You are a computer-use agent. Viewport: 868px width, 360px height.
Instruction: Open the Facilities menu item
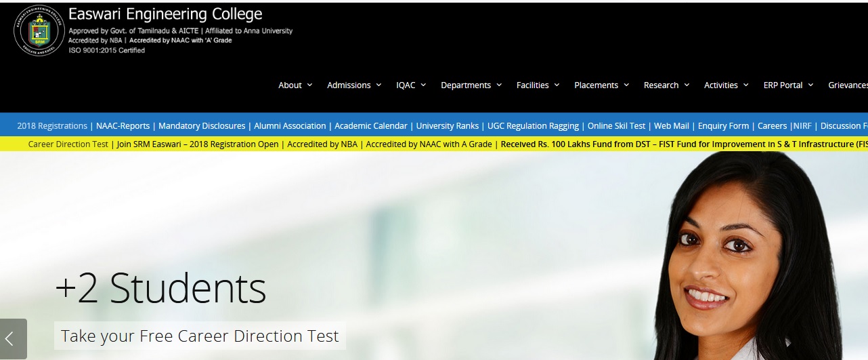pos(533,85)
